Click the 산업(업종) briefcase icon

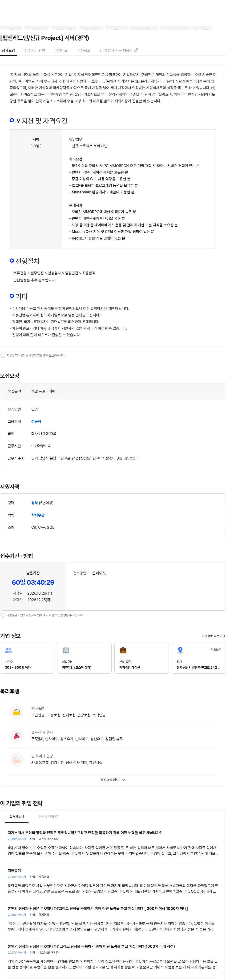point(123,651)
